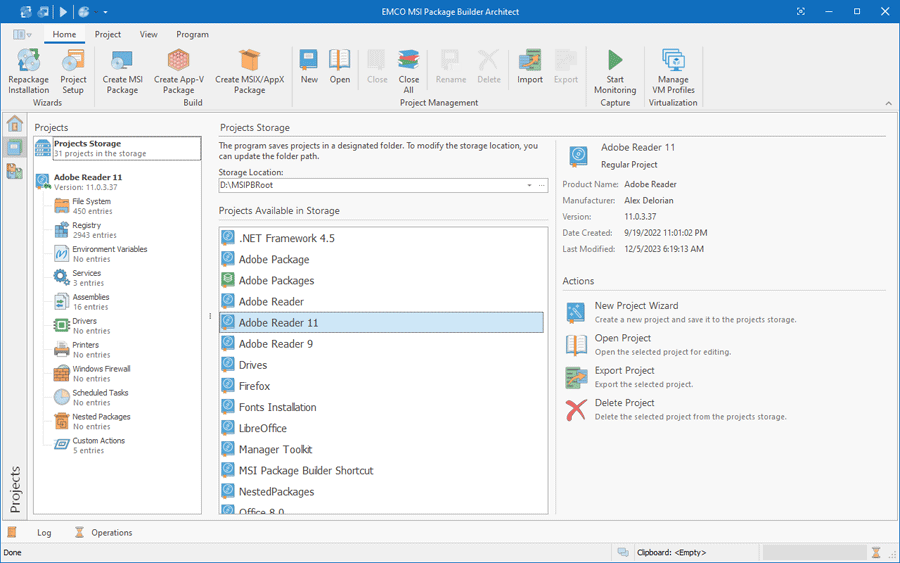Select Adobe Reader 11 in storage list
The height and width of the screenshot is (563, 900).
tap(382, 323)
